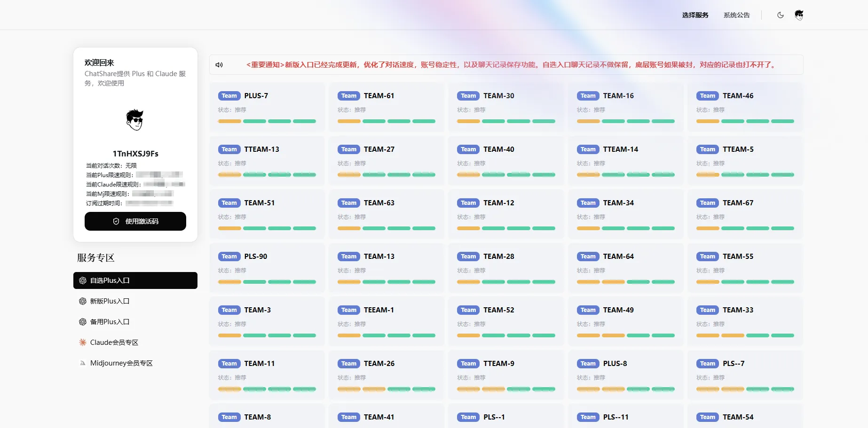
Task: Open the 选择服务 menu item
Action: click(x=695, y=15)
